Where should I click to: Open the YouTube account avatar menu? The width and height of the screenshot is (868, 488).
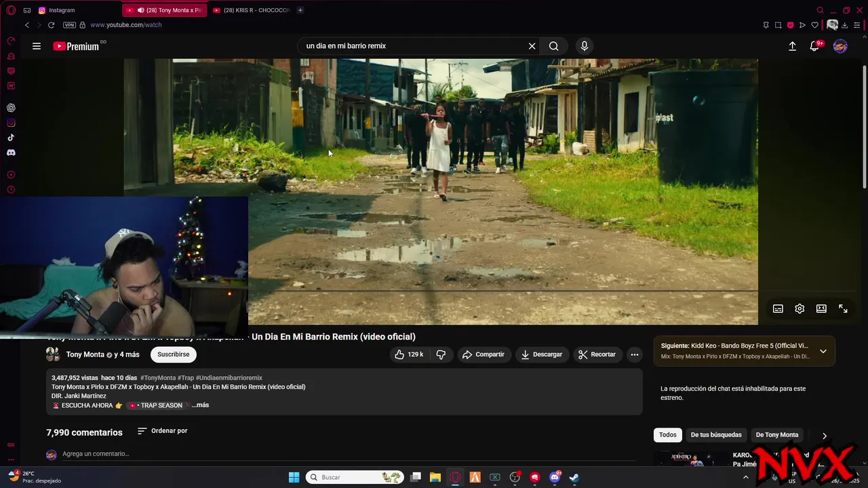[840, 46]
